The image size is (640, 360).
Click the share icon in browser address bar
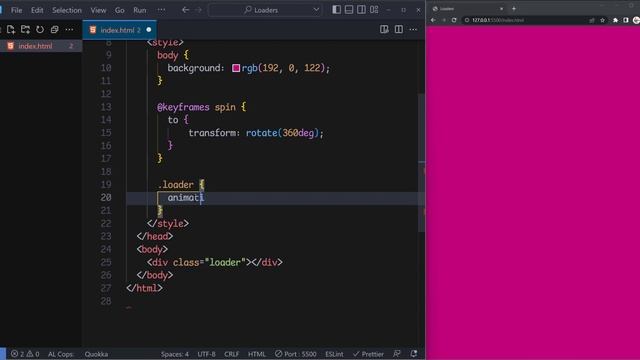[x=591, y=20]
